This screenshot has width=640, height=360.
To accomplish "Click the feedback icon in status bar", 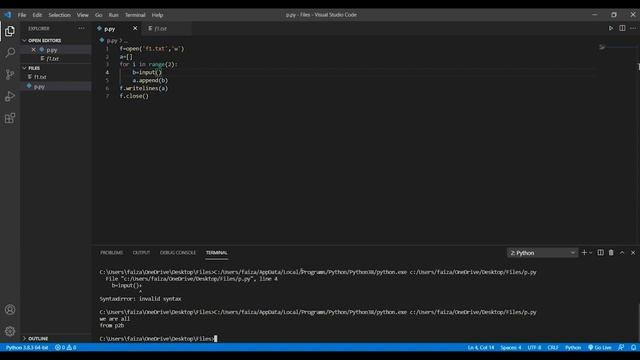I will click(621, 347).
